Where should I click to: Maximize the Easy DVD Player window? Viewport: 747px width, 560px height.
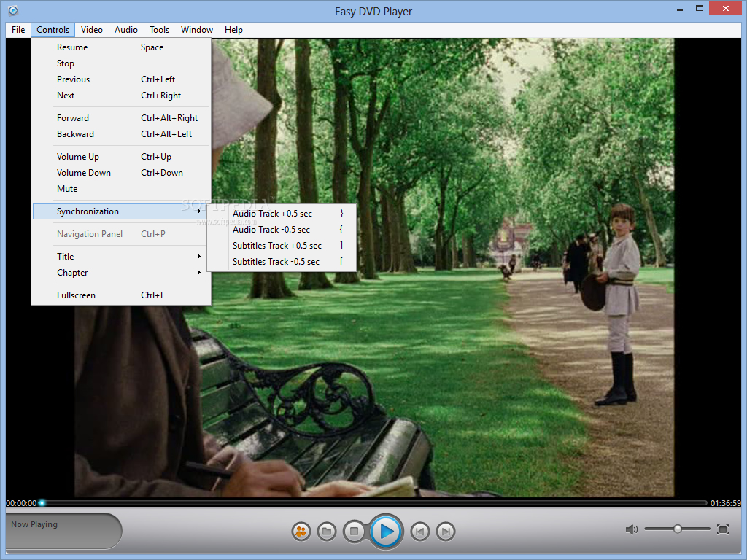pos(700,9)
